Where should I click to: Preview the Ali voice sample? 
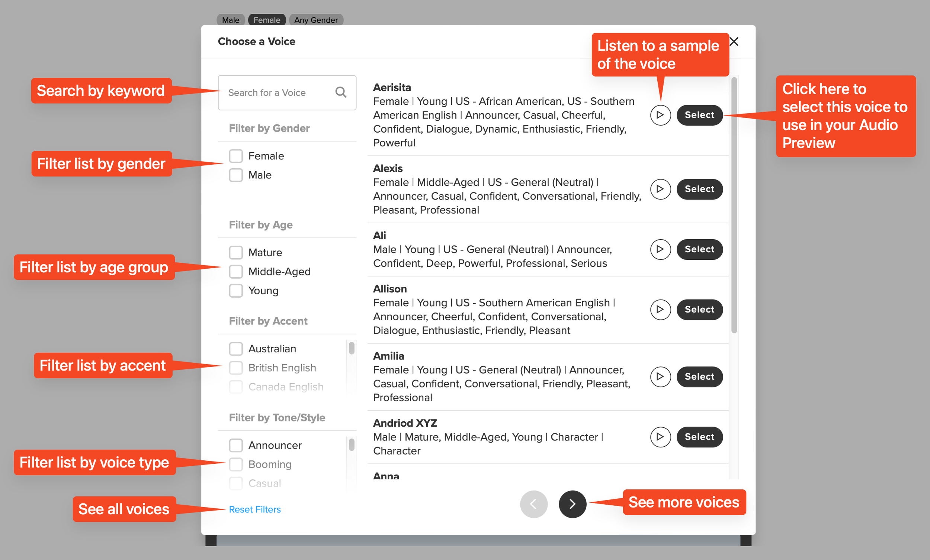(660, 249)
